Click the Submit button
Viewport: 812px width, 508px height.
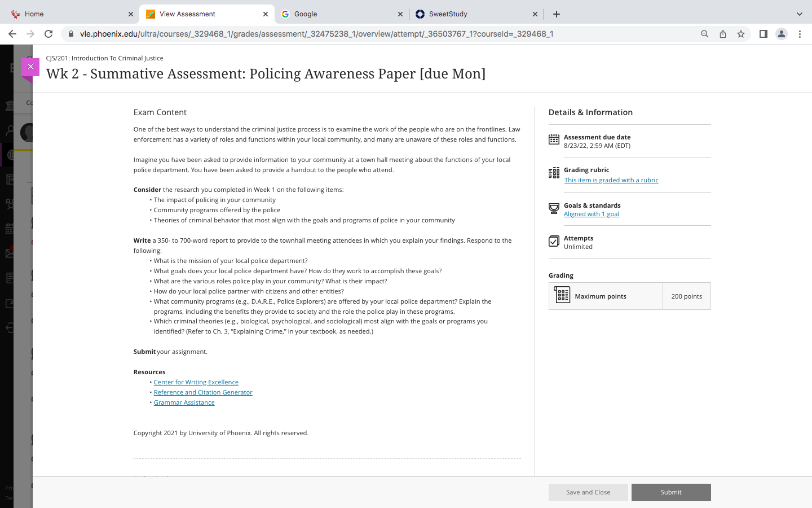(671, 492)
